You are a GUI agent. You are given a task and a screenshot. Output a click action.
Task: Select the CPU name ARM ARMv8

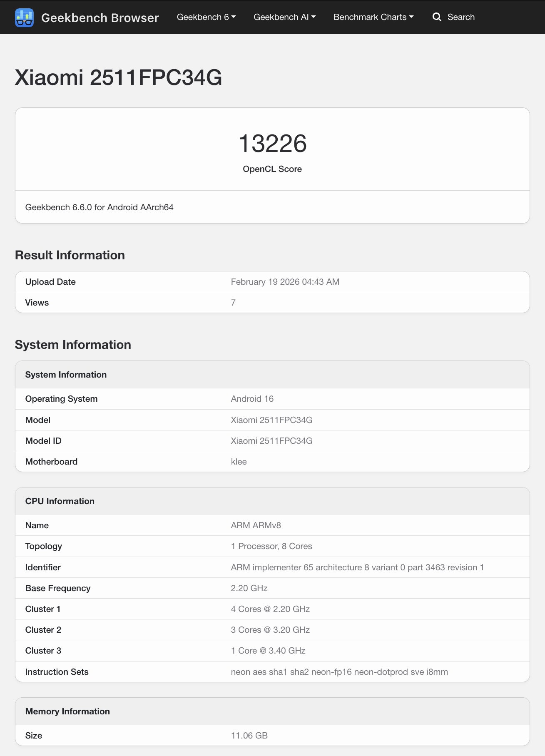256,525
